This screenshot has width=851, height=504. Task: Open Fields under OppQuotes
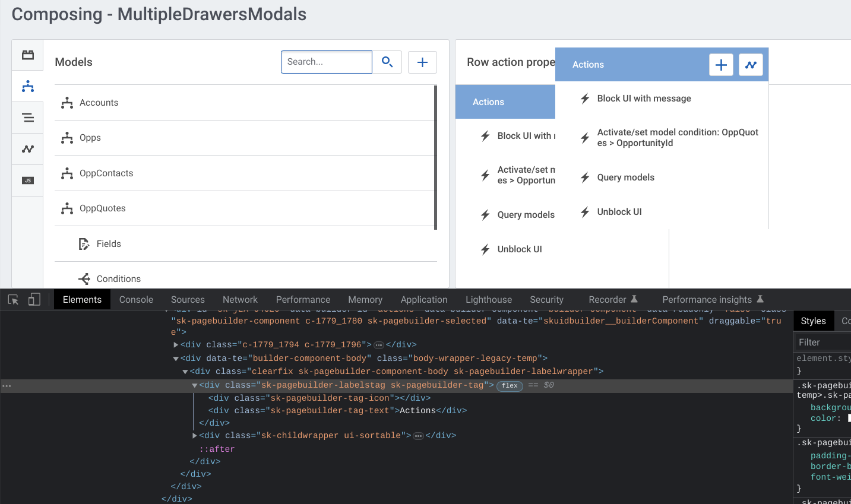point(246,244)
